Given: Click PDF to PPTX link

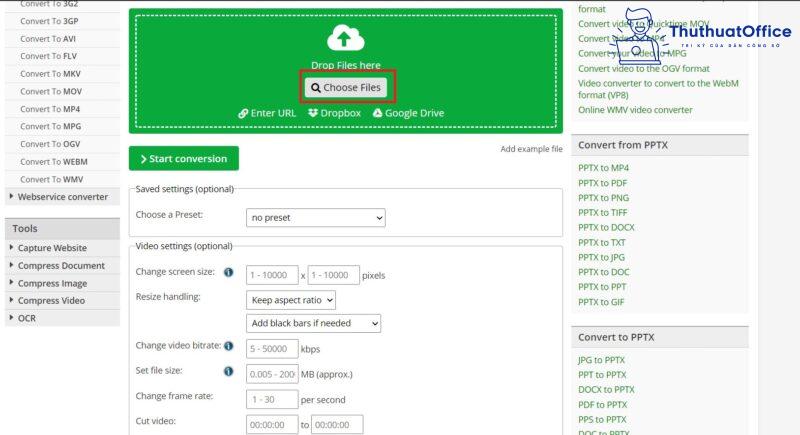Looking at the screenshot, I should pos(603,405).
